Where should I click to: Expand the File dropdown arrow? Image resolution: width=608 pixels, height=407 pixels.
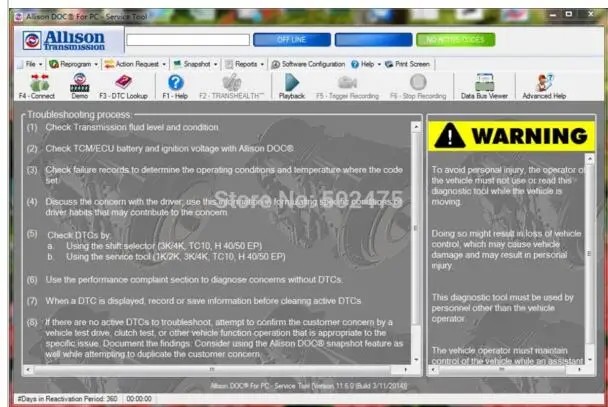point(40,65)
